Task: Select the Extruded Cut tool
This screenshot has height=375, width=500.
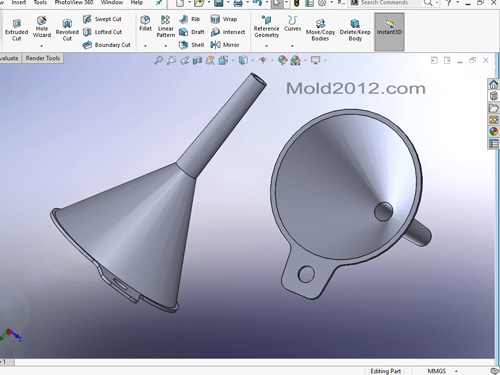Action: pyautogui.click(x=16, y=30)
